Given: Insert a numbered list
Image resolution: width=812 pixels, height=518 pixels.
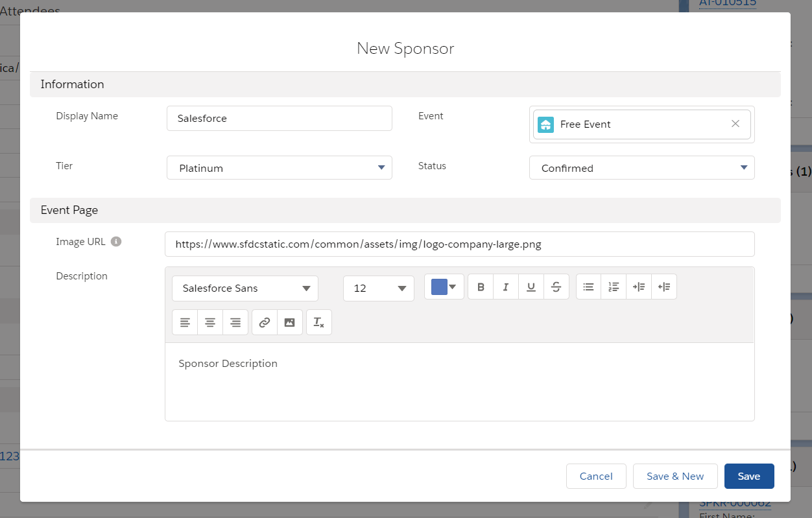Looking at the screenshot, I should [x=614, y=287].
